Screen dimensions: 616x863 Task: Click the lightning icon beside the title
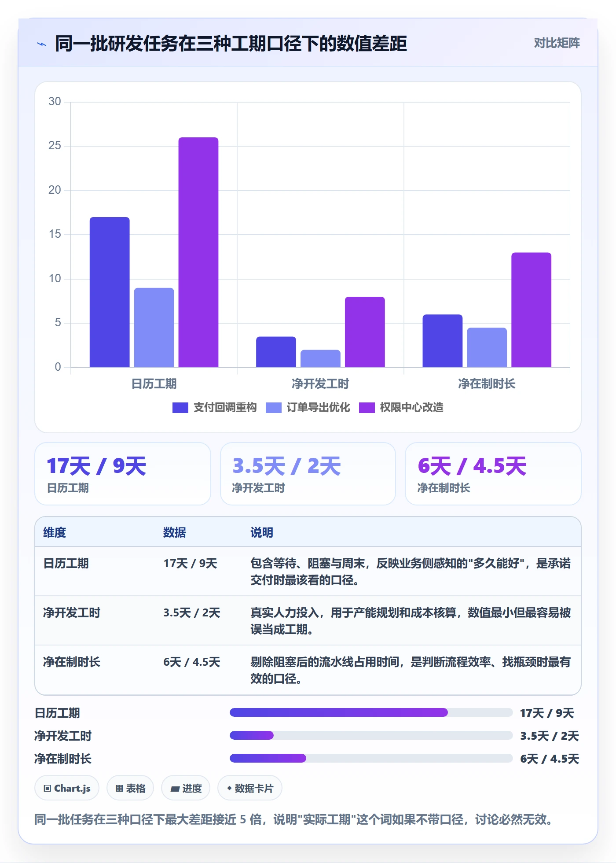tap(42, 44)
